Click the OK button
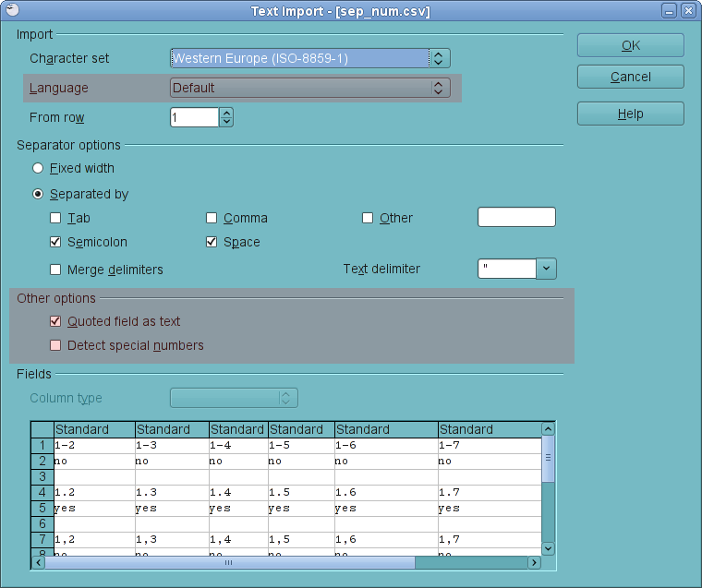The image size is (702, 588). click(630, 45)
